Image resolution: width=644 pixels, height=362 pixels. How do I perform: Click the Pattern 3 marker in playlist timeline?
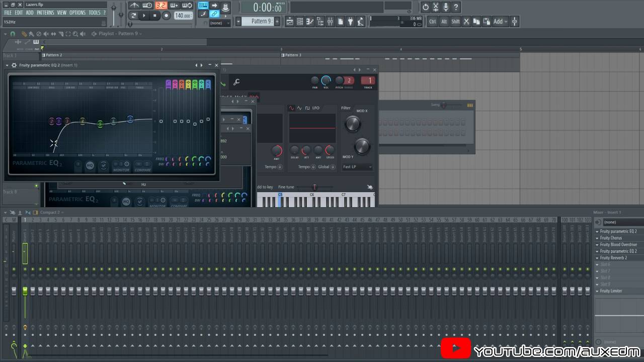[291, 55]
